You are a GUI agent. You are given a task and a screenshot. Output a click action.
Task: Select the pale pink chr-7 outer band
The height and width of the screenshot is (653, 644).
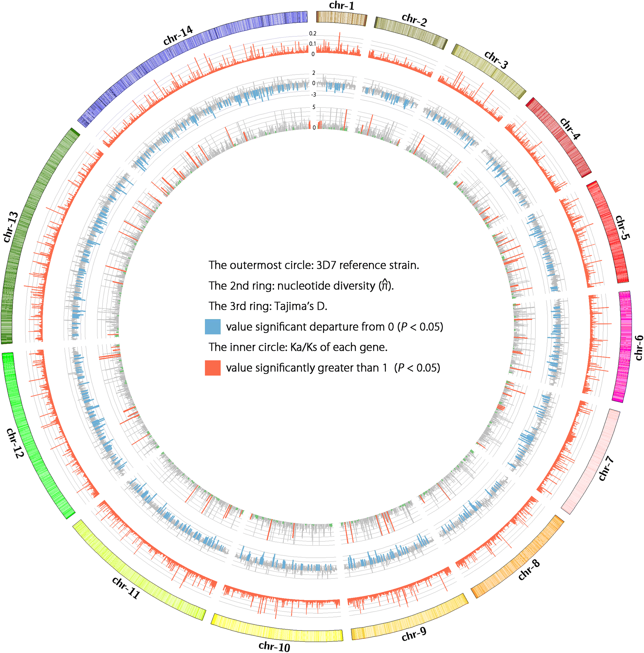591,462
